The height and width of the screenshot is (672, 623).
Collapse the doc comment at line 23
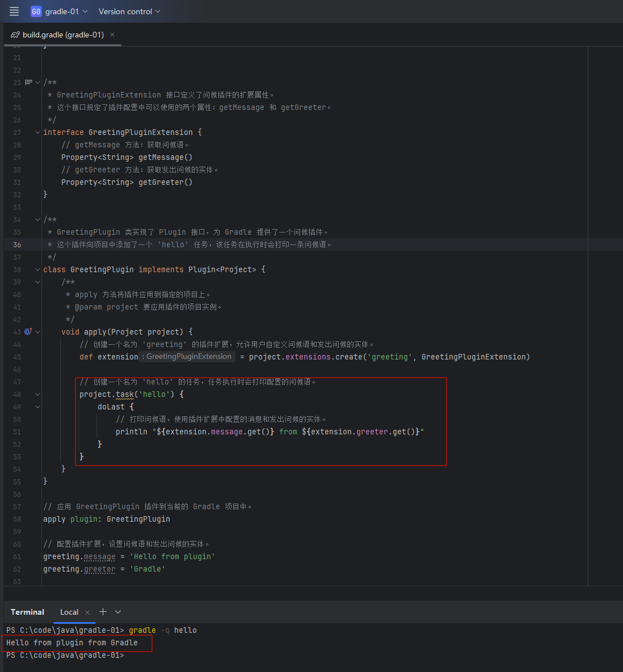point(37,82)
